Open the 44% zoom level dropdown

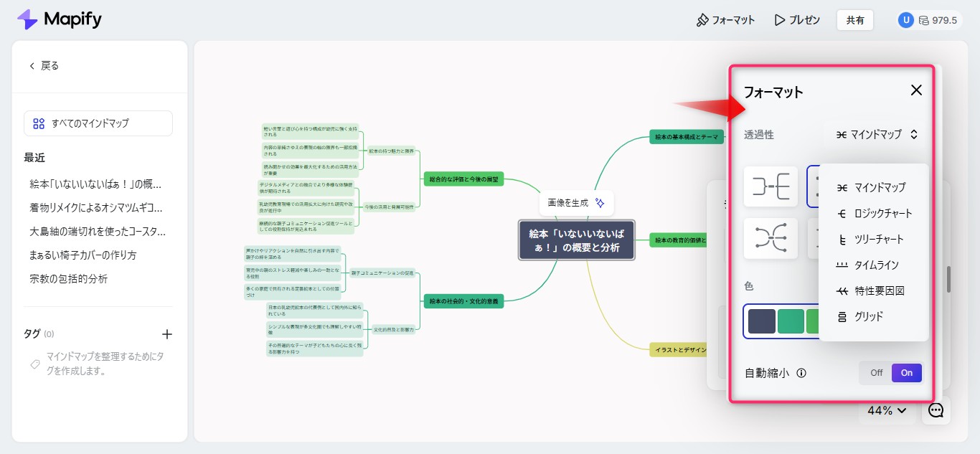887,411
